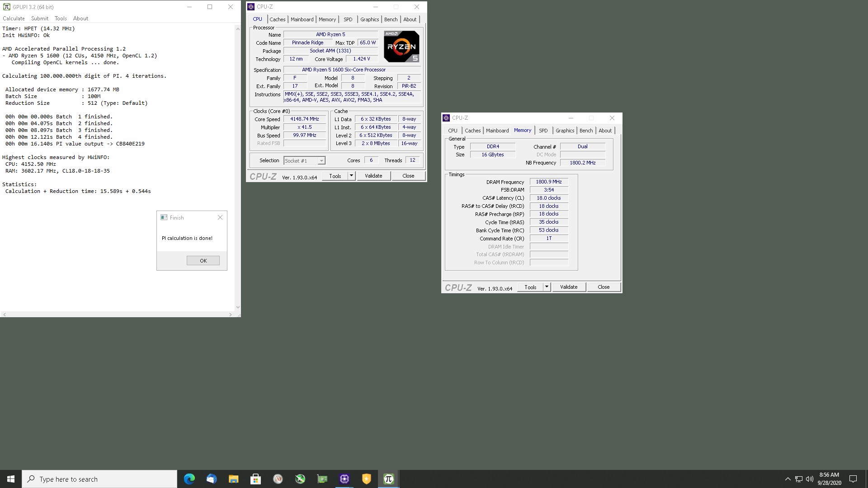This screenshot has width=868, height=488.
Task: Click the CPU-Z Memory window title icon
Action: tap(446, 118)
